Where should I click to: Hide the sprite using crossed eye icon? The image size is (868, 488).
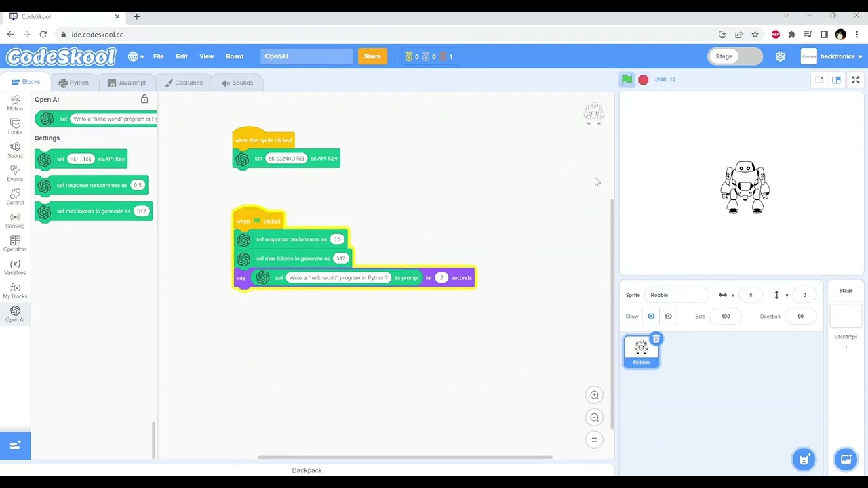(x=668, y=317)
